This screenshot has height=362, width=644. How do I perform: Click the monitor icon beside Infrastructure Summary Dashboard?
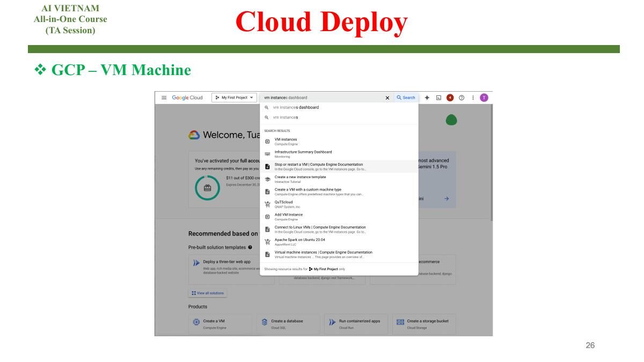coord(267,154)
